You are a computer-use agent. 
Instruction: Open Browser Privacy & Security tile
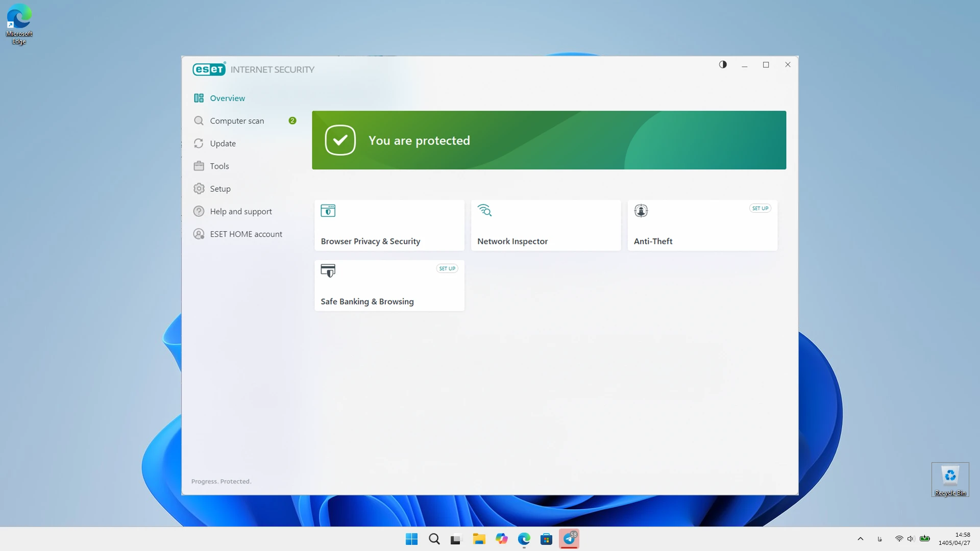(389, 226)
